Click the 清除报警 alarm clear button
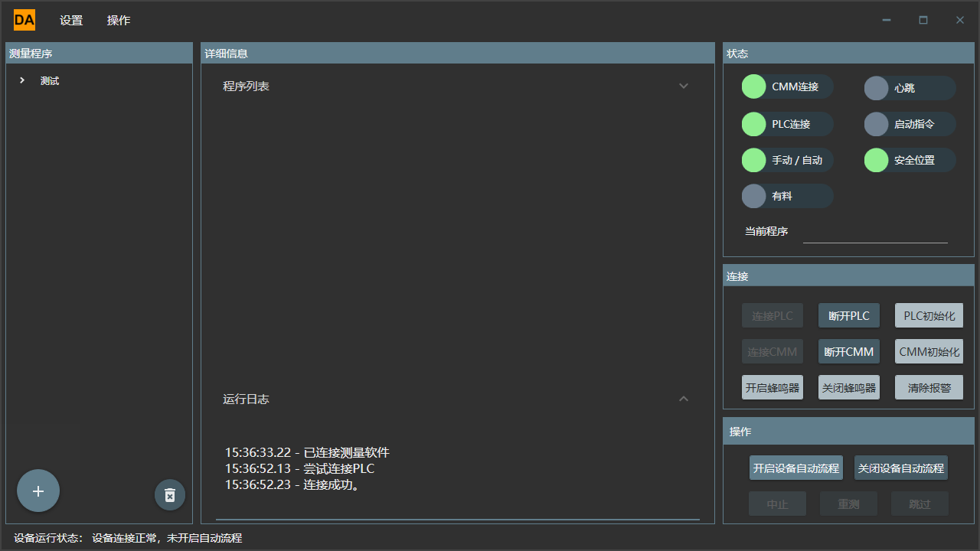Image resolution: width=980 pixels, height=551 pixels. pos(929,386)
